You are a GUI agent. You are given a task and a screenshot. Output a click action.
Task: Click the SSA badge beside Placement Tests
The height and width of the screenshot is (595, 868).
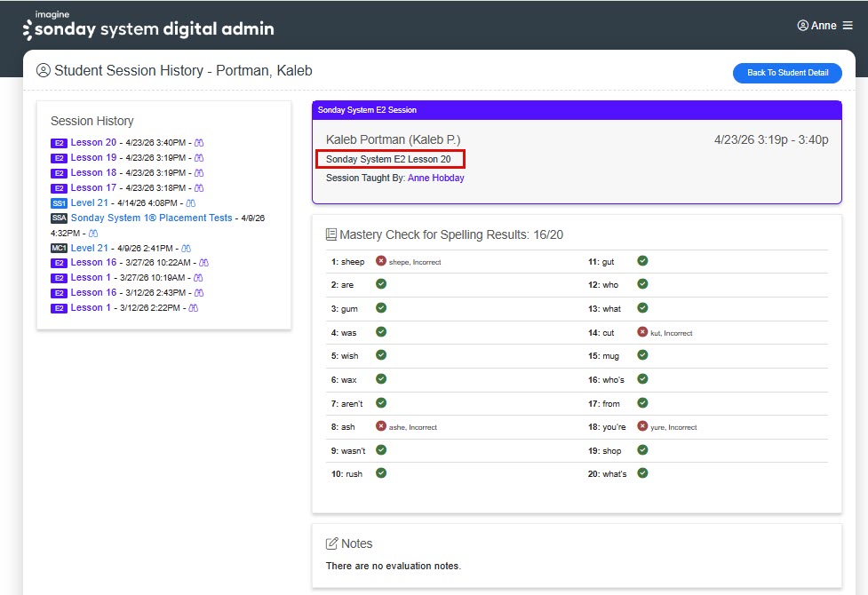click(59, 218)
